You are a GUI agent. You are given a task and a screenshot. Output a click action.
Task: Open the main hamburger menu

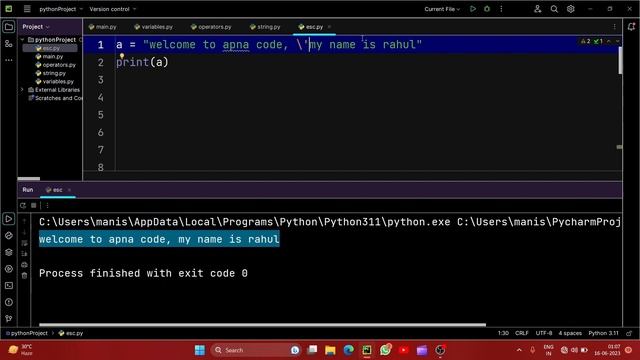(x=27, y=9)
